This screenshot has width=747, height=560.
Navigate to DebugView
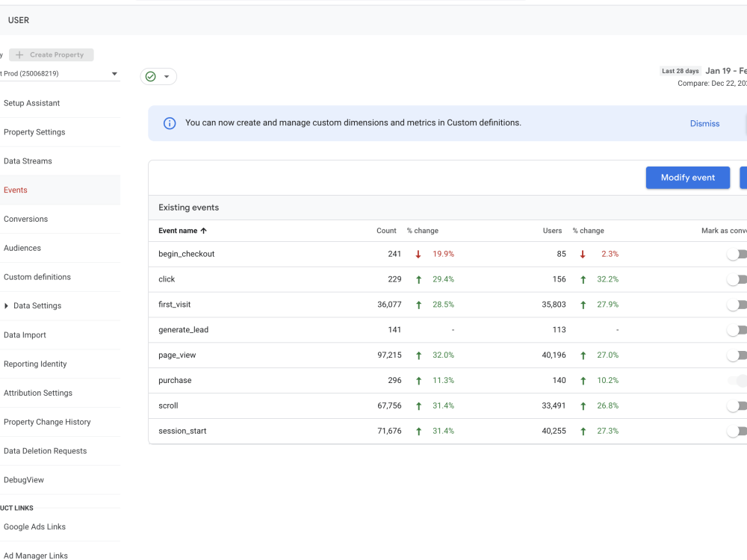click(x=23, y=479)
